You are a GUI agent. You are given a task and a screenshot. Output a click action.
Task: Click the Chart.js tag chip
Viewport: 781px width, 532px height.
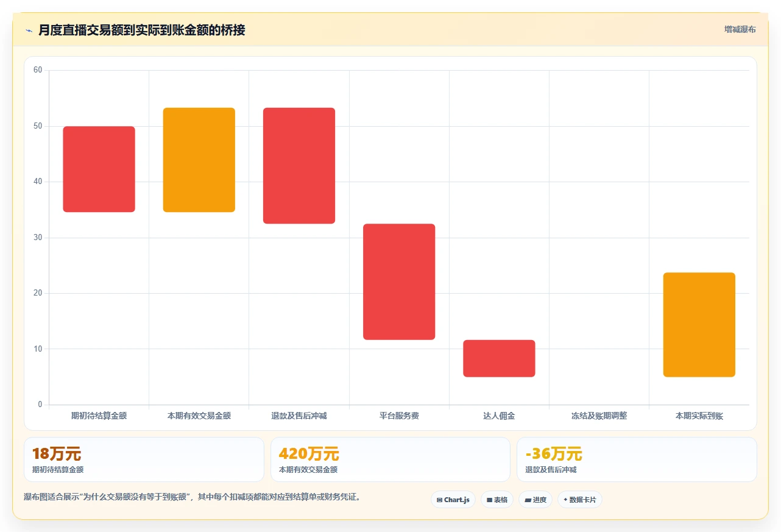(x=453, y=500)
